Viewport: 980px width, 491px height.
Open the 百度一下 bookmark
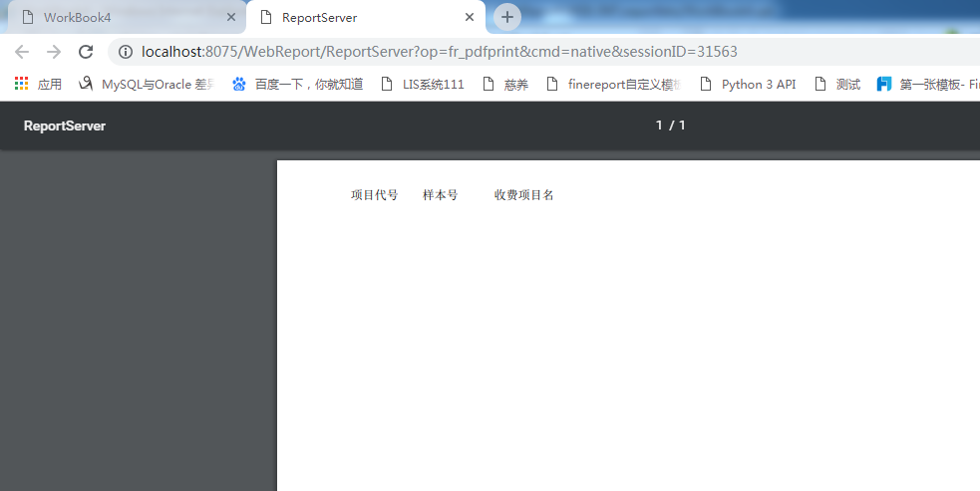tap(297, 85)
